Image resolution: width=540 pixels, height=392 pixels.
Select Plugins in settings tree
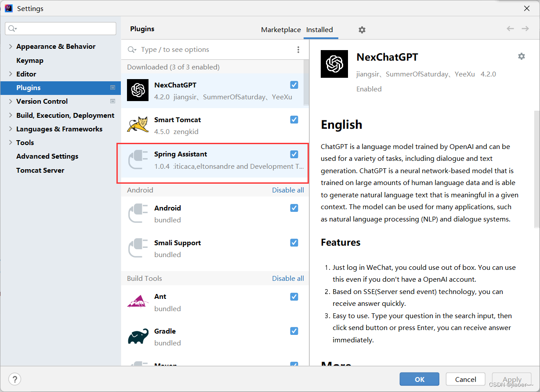(61, 87)
